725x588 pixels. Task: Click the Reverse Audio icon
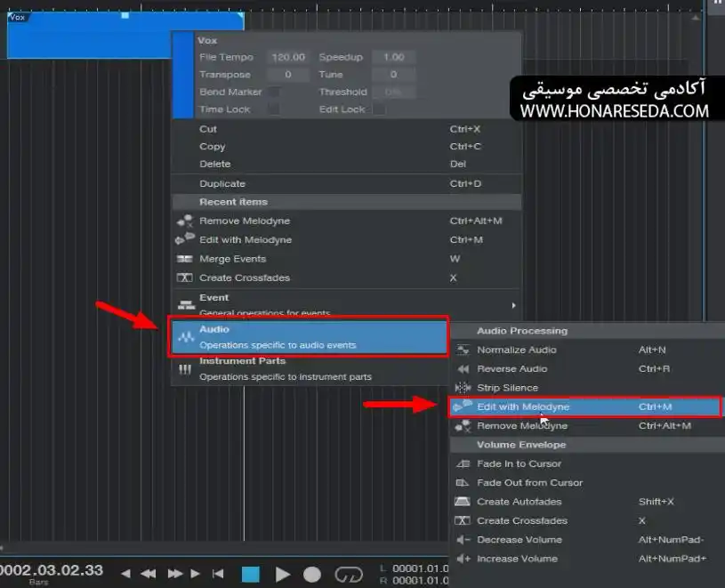click(463, 369)
